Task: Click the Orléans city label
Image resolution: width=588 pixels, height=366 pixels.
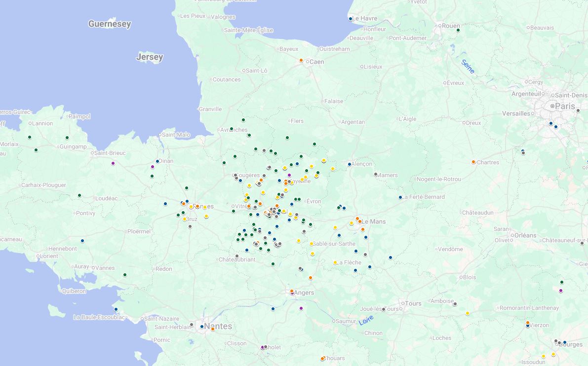Action: [x=525, y=235]
